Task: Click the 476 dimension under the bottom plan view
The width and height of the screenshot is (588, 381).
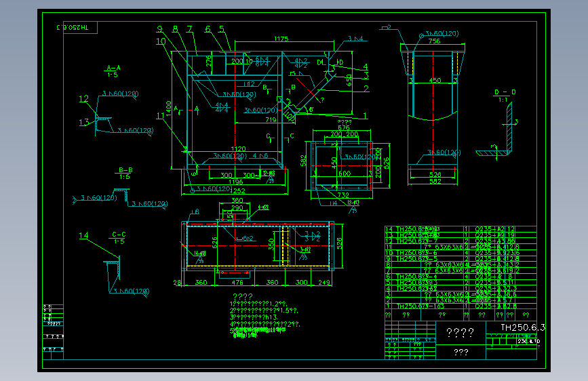Action: tap(237, 283)
